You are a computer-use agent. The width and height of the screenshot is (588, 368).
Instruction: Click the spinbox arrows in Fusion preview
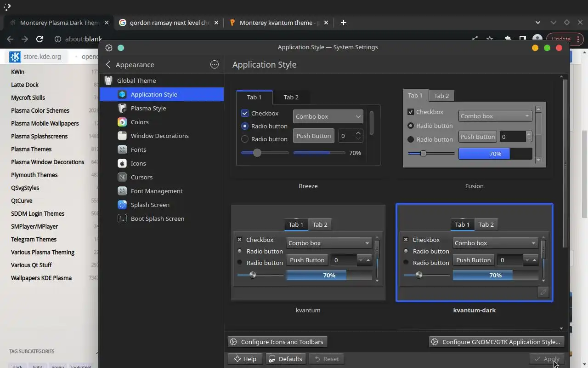529,137
